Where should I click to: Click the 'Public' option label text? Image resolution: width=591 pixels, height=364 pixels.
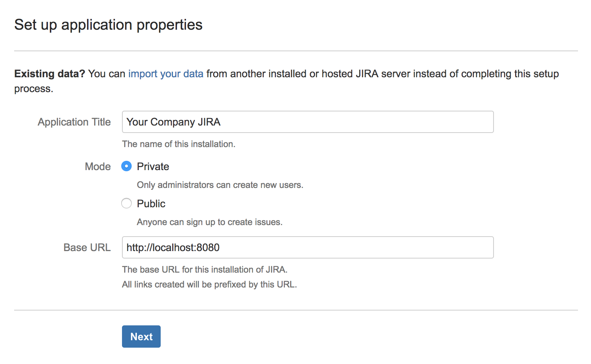point(151,204)
